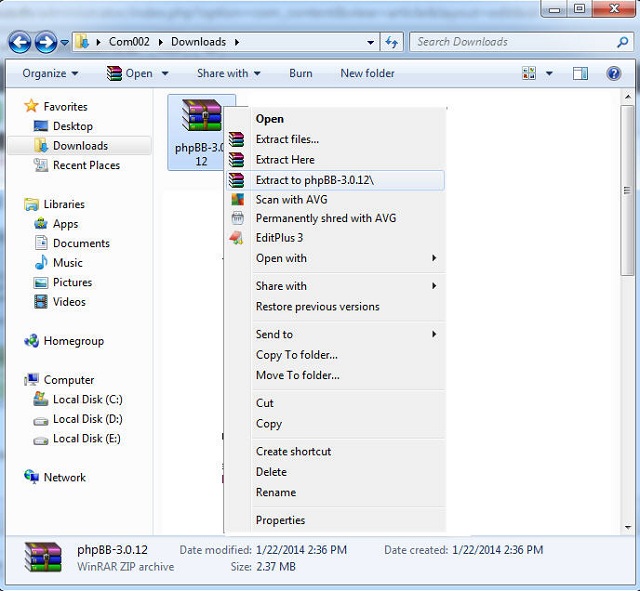Click the file list vertical scrollbar thumb
The width and height of the screenshot is (640, 591).
[x=627, y=191]
